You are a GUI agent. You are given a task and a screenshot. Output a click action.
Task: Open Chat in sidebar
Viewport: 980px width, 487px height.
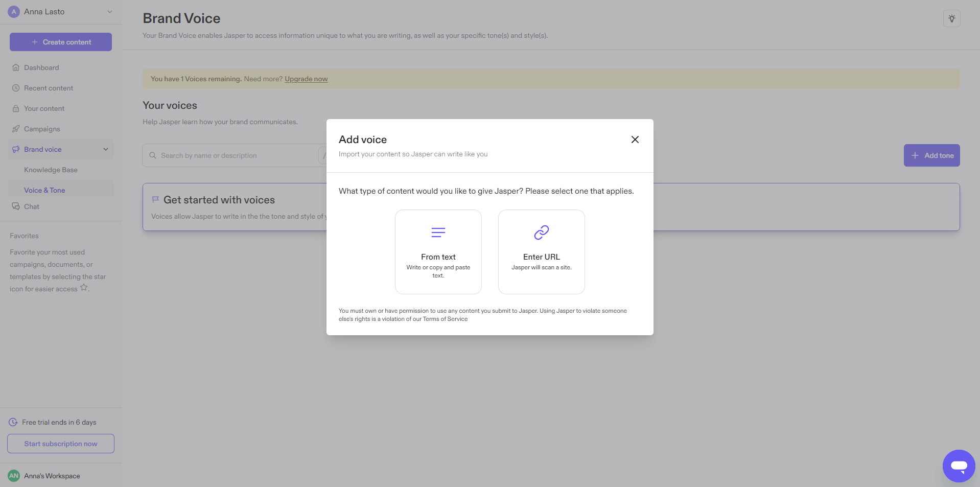(61, 206)
